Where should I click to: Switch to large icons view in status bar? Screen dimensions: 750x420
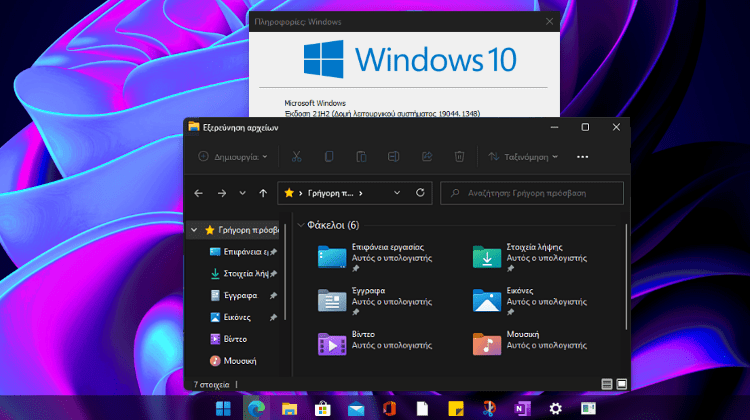coord(621,384)
